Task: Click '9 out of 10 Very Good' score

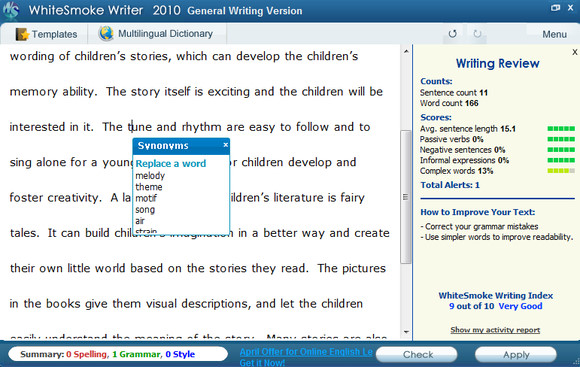Action: [x=496, y=306]
